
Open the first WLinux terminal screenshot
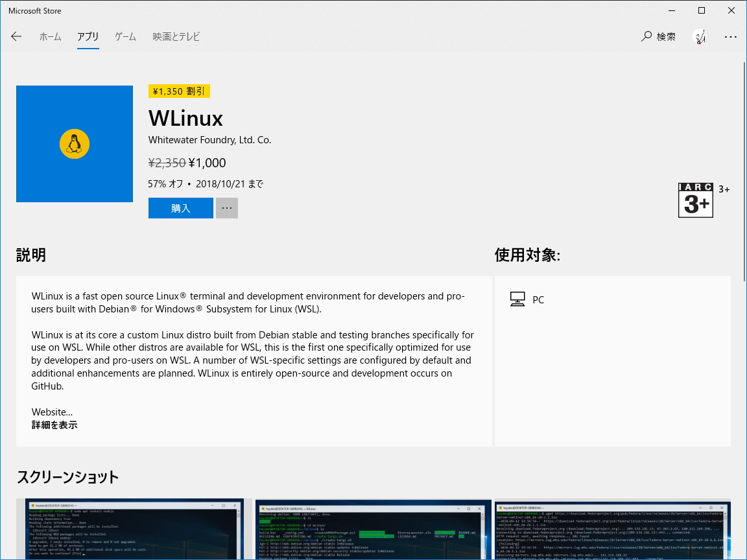[134, 530]
